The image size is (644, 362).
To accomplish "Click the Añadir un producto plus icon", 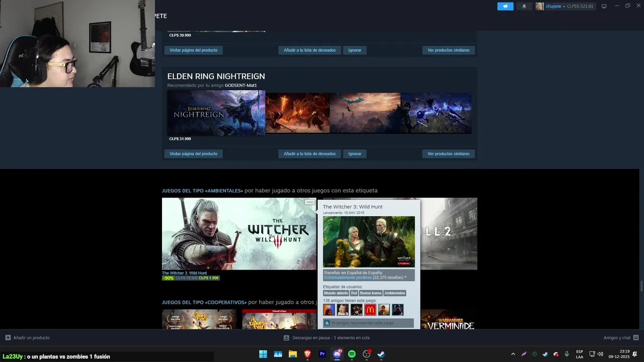I will point(8,338).
